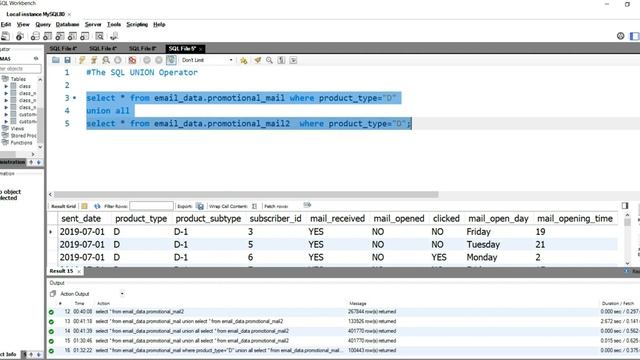
Task: Open the Server menu
Action: click(93, 24)
